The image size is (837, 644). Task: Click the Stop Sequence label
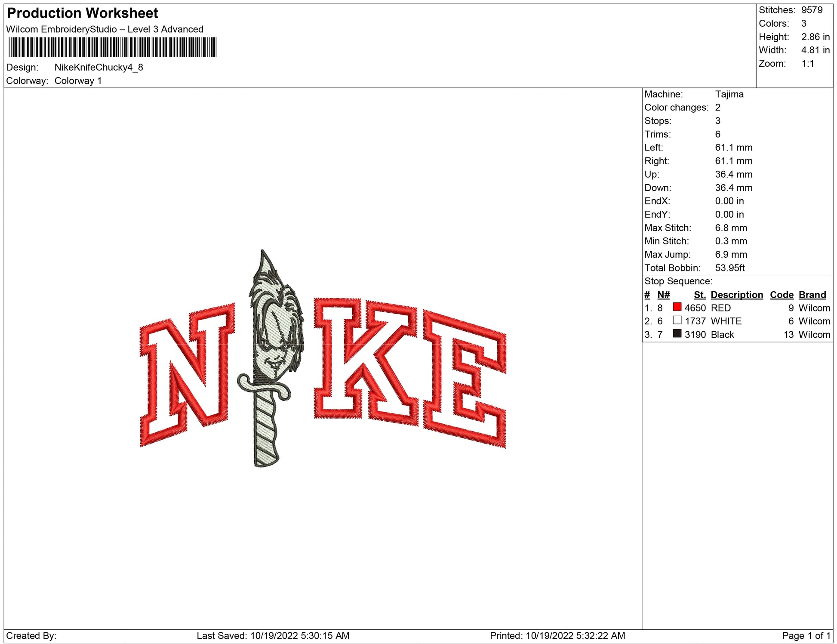[x=678, y=281]
